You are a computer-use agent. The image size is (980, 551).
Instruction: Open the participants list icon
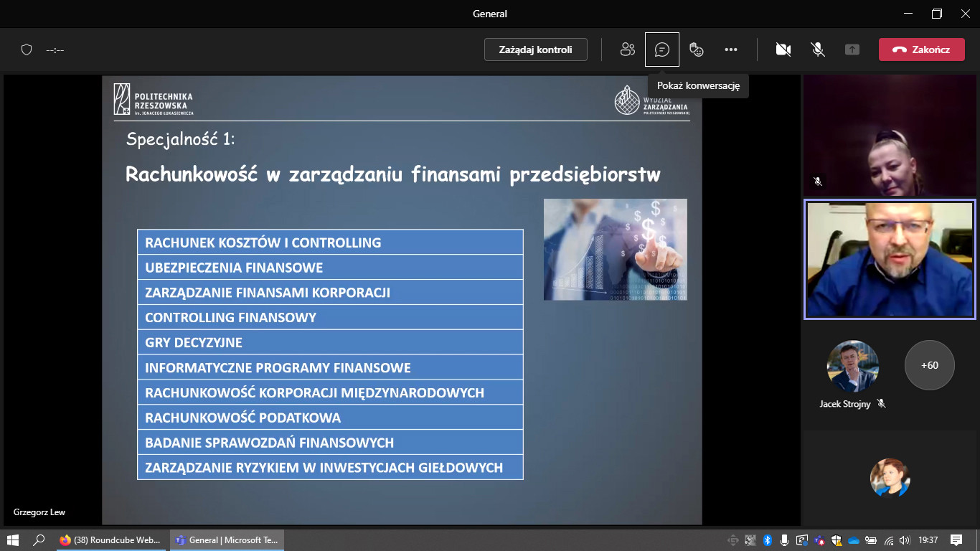(x=628, y=50)
